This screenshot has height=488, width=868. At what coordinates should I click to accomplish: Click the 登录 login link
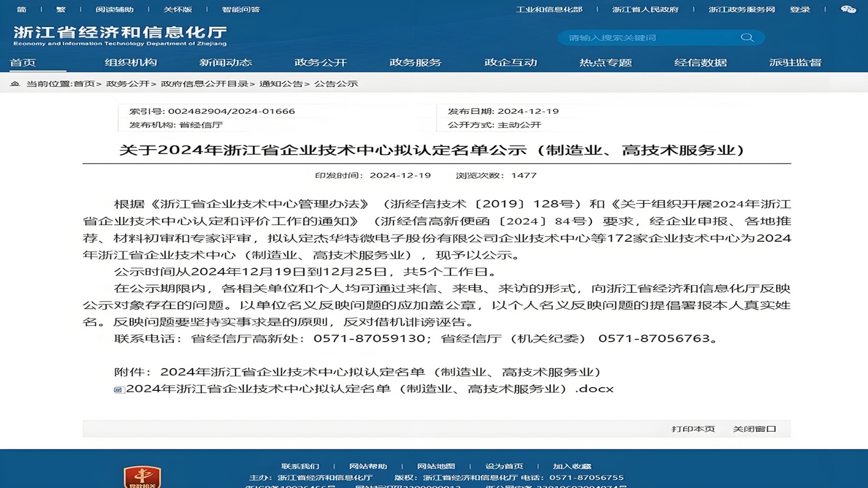coord(800,9)
